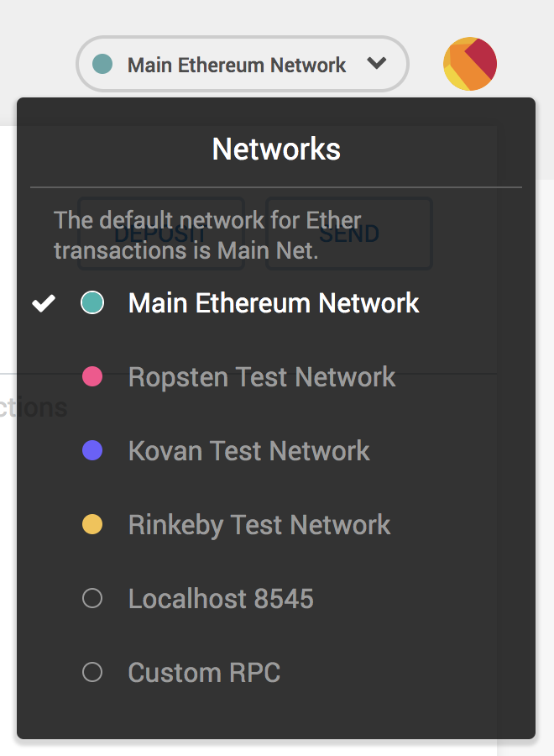This screenshot has width=554, height=756.
Task: Connect to Localhost 8545
Action: coord(221,599)
